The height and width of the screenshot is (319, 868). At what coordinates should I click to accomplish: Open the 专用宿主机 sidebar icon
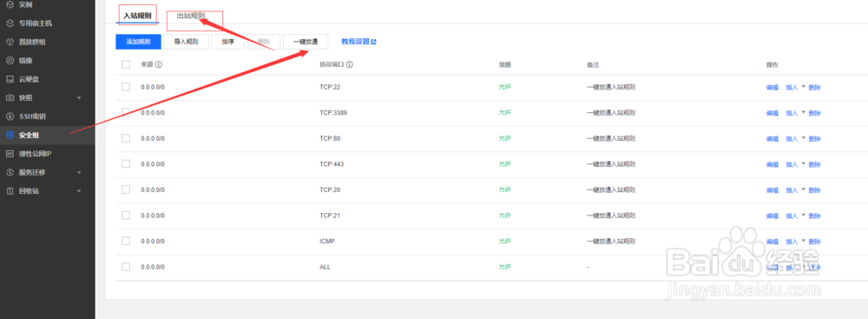click(10, 23)
